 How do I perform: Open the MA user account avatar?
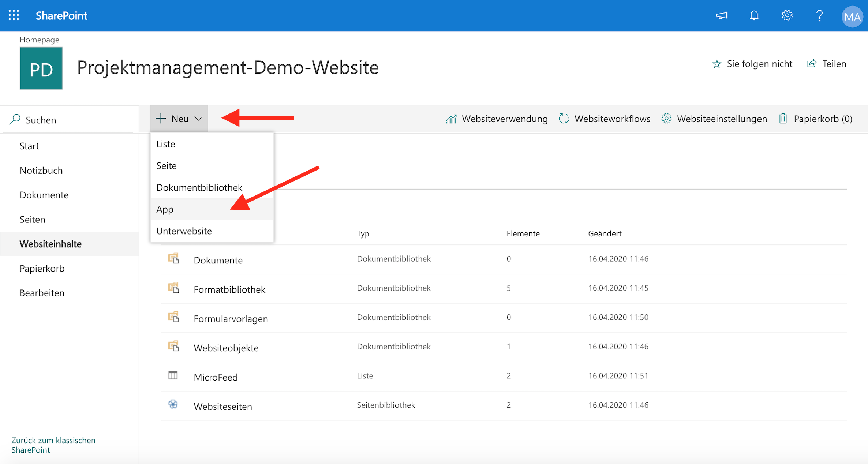tap(852, 16)
